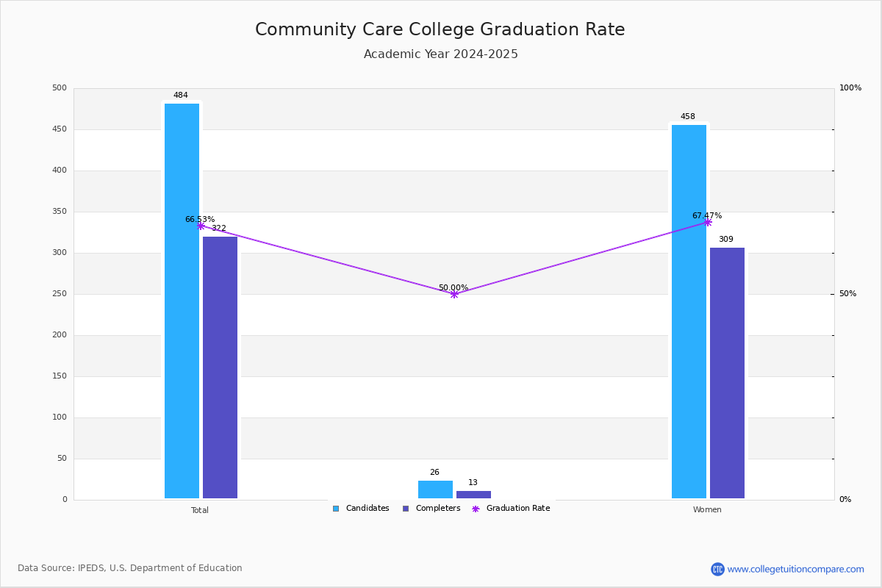Click the CTC logo icon
The image size is (882, 588).
tap(717, 569)
